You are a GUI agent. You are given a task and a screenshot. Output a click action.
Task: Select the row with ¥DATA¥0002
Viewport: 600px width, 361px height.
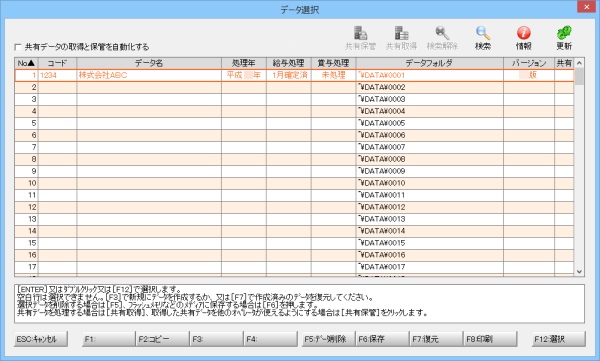pyautogui.click(x=294, y=87)
